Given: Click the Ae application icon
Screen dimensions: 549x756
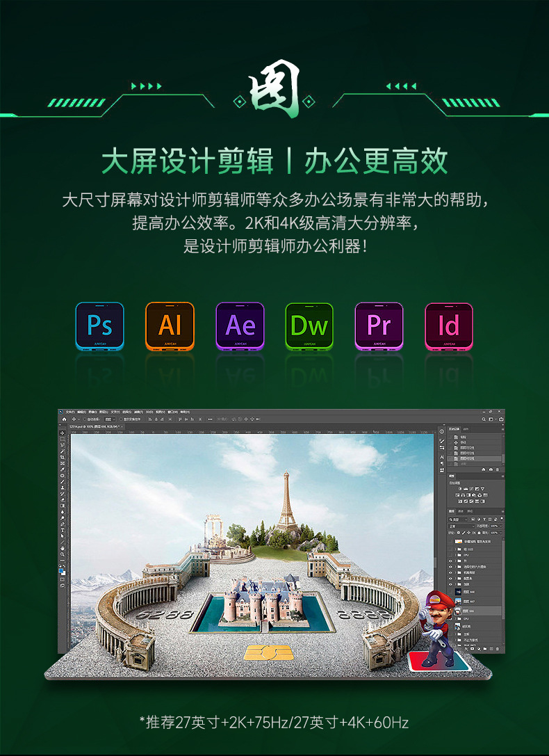Looking at the screenshot, I should tap(240, 326).
